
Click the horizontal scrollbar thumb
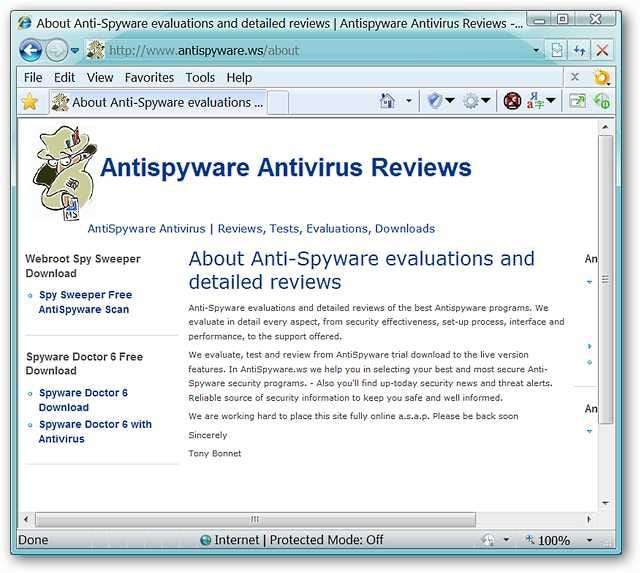click(255, 519)
